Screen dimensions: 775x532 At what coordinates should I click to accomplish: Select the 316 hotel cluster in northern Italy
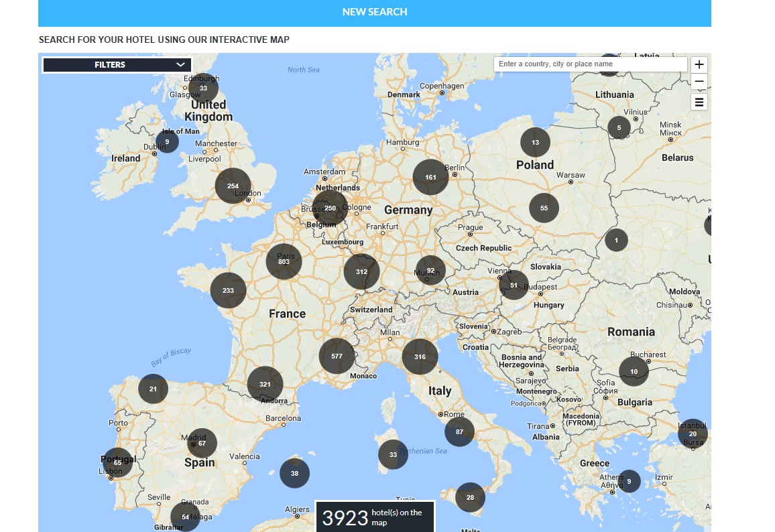coord(420,356)
